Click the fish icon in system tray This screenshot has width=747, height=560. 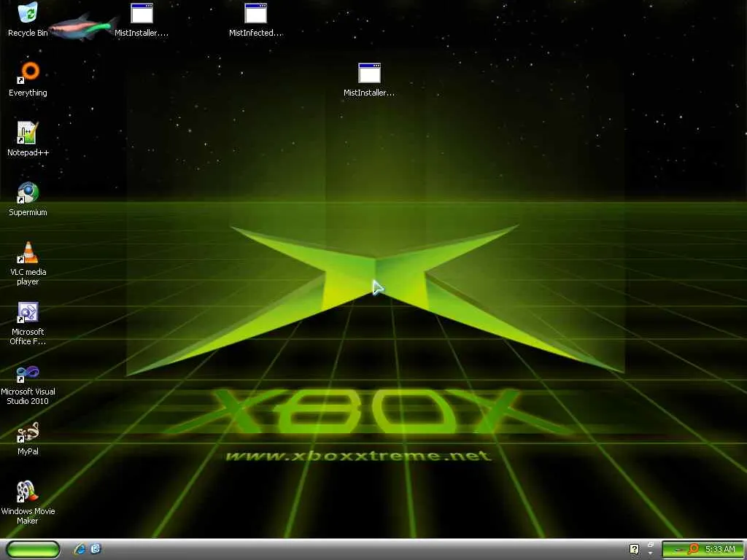tap(678, 550)
